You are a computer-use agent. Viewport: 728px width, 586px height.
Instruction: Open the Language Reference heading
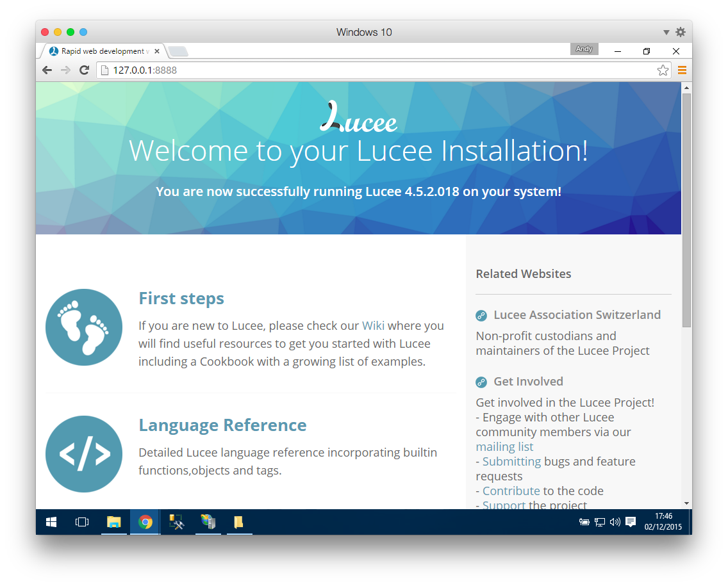[x=222, y=425]
